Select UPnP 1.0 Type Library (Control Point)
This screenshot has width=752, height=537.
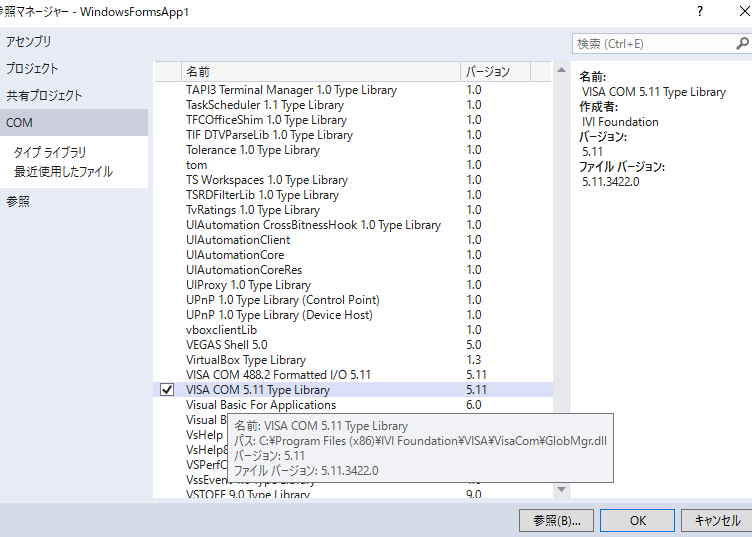[x=352, y=300]
